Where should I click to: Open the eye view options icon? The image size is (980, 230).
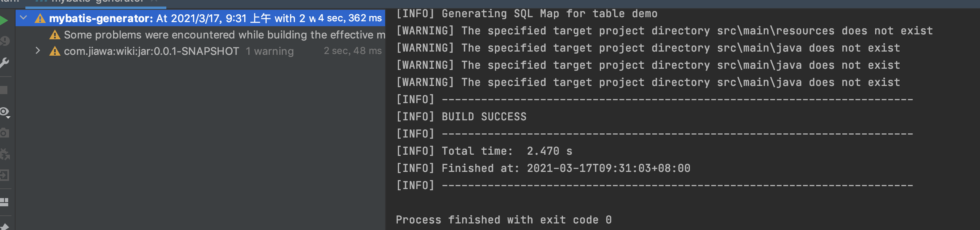click(4, 111)
